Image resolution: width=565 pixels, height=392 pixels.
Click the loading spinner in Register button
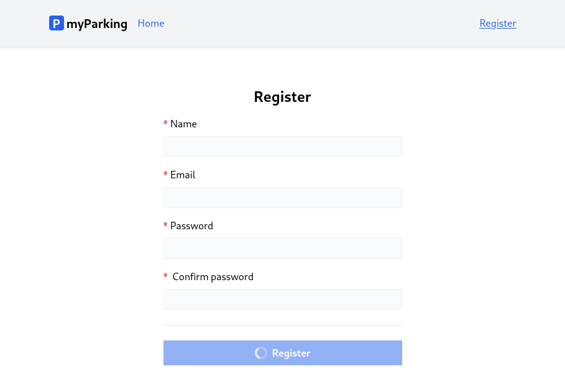pyautogui.click(x=261, y=353)
